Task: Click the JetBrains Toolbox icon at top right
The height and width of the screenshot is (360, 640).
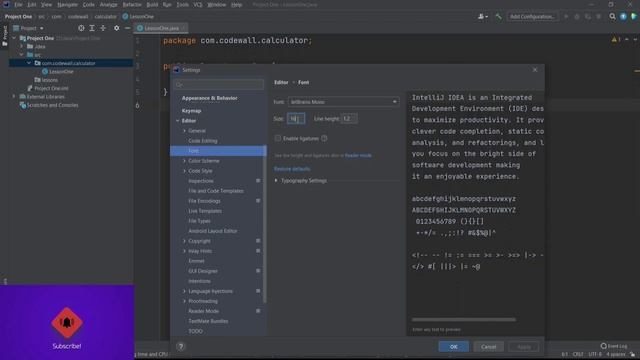Action: pyautogui.click(x=633, y=17)
